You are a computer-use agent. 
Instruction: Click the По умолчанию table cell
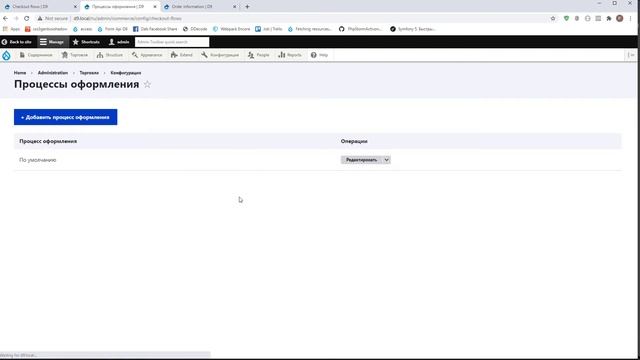click(38, 160)
